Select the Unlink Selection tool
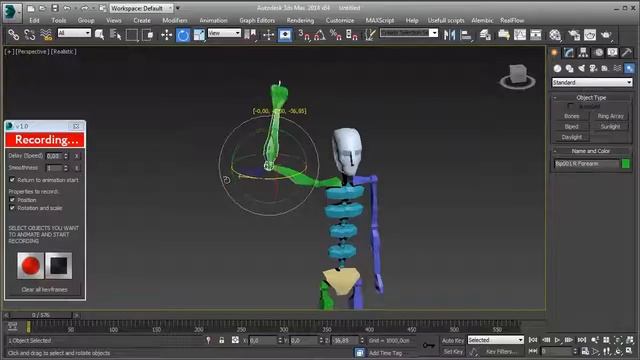Image resolution: width=640 pixels, height=360 pixels. click(x=29, y=35)
